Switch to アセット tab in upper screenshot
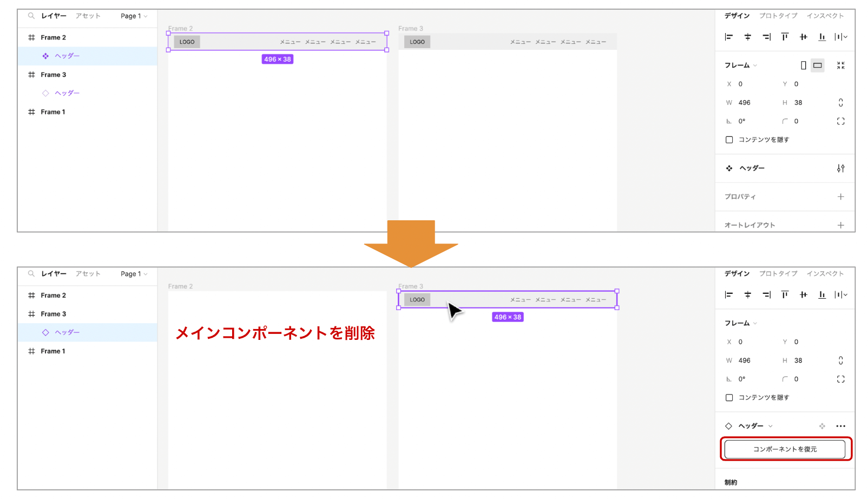The image size is (868, 499). [88, 16]
